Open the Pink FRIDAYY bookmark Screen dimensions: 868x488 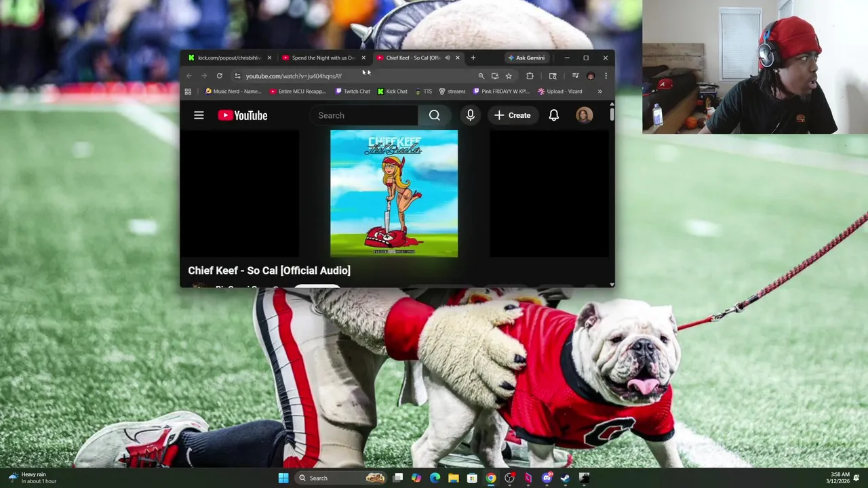(502, 91)
